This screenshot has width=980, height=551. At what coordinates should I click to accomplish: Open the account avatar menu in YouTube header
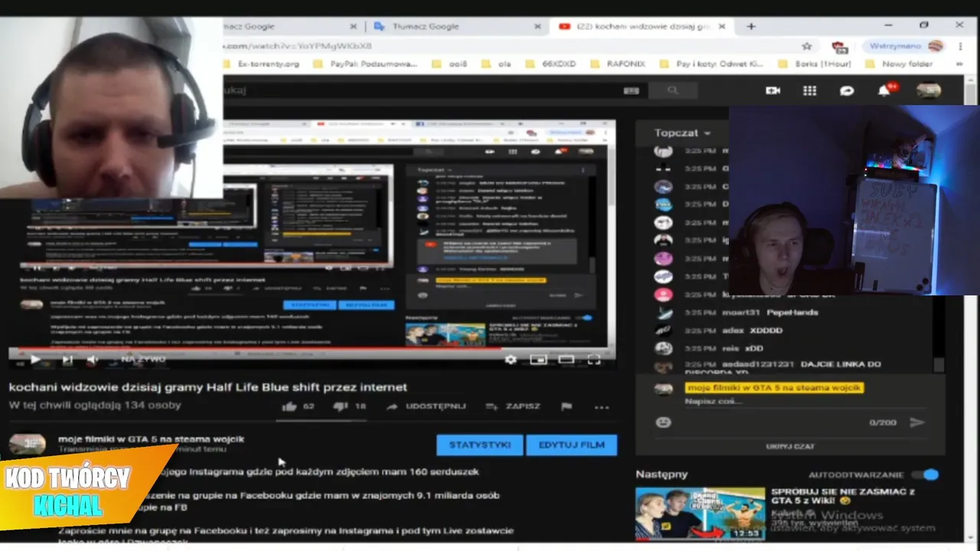tap(929, 90)
